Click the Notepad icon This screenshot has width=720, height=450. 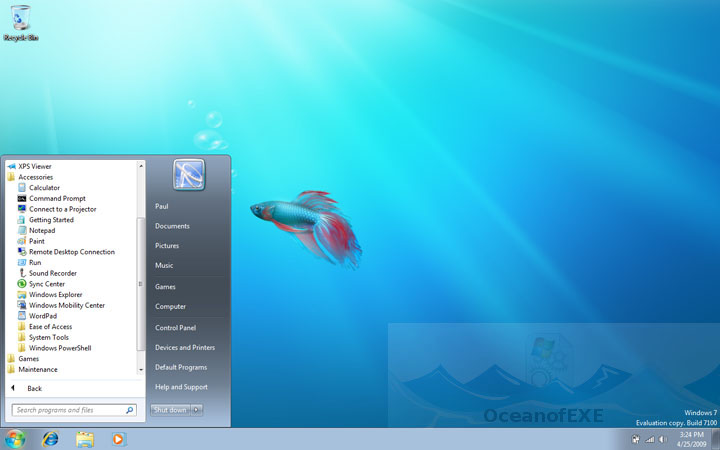coord(22,230)
